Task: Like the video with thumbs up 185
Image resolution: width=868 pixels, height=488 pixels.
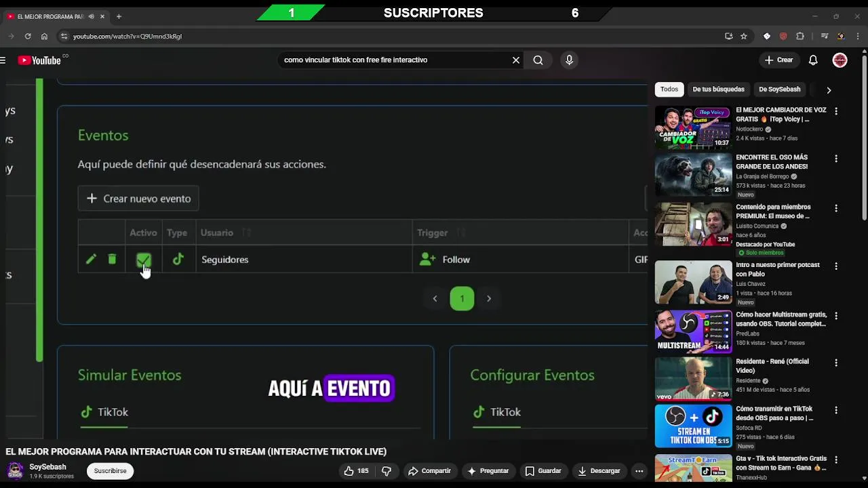Action: coord(356,471)
